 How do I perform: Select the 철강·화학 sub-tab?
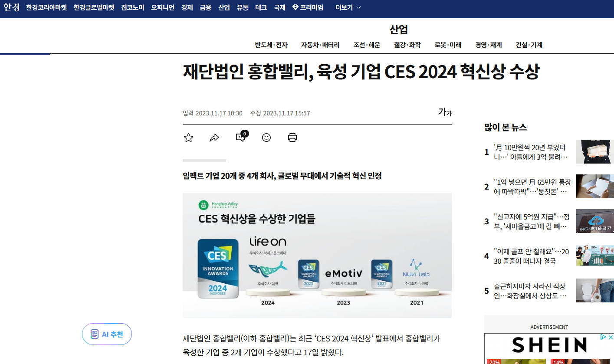[407, 45]
